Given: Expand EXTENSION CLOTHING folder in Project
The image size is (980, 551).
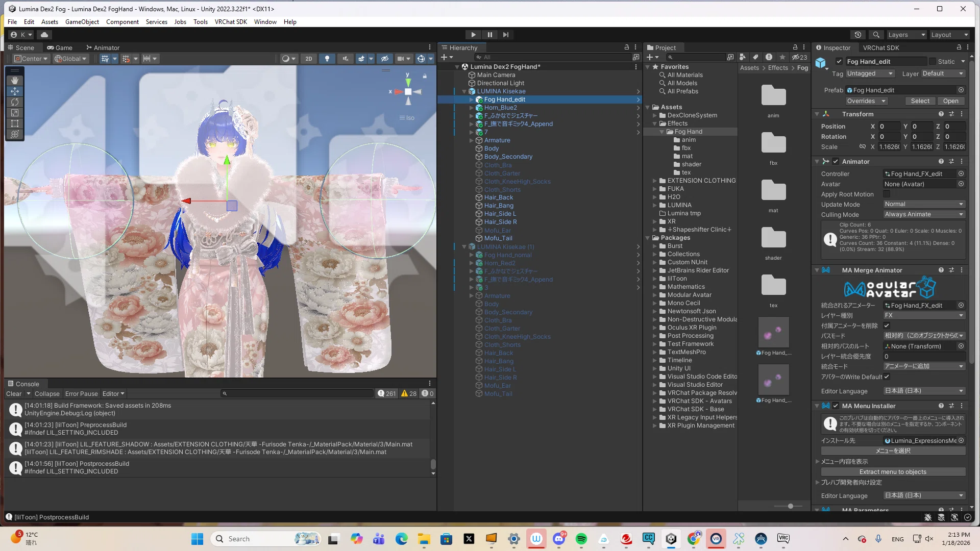Looking at the screenshot, I should tap(655, 181).
